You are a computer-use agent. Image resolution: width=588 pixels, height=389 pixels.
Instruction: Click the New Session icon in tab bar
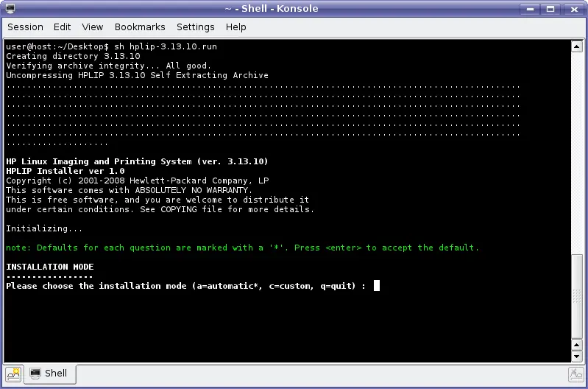pyautogui.click(x=13, y=374)
